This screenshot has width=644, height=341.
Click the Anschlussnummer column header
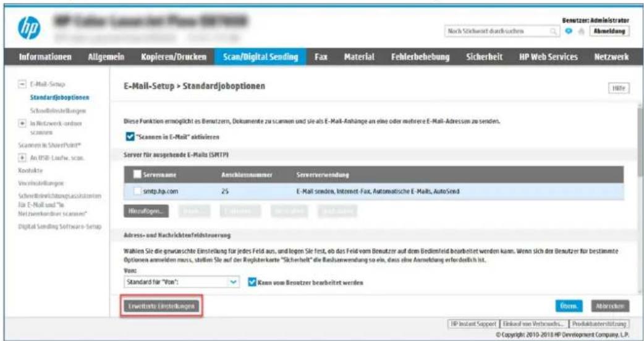tap(247, 175)
